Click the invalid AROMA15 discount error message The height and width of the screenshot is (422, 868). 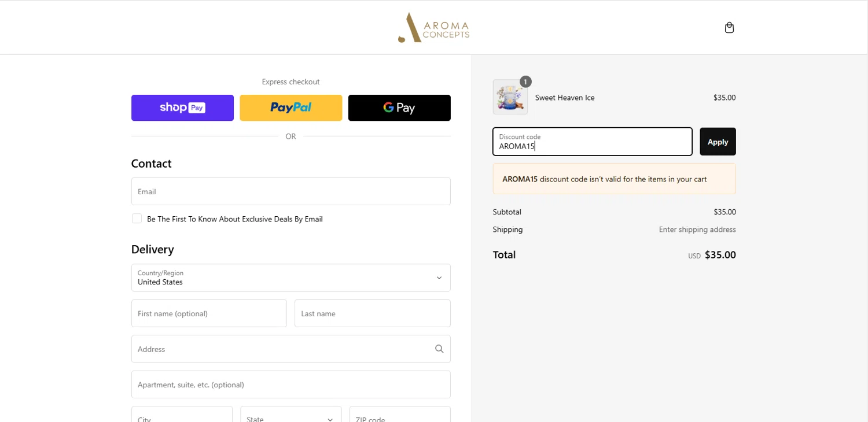[x=615, y=179]
